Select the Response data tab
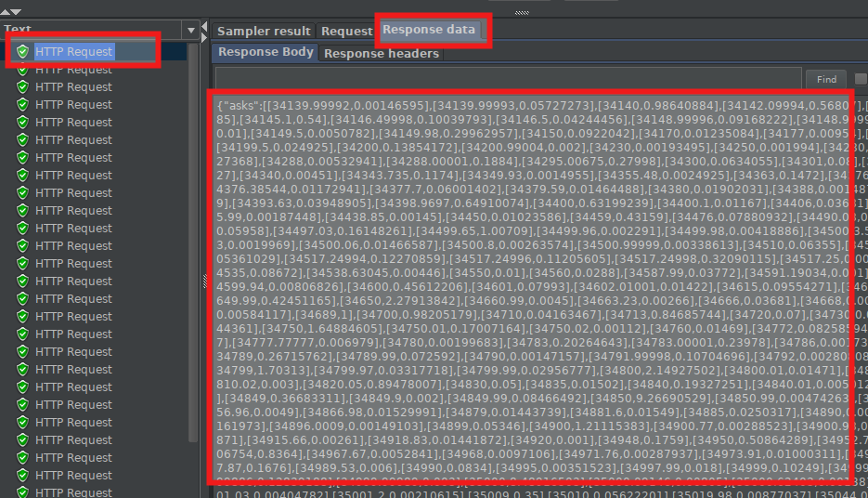The image size is (868, 498). coord(429,30)
